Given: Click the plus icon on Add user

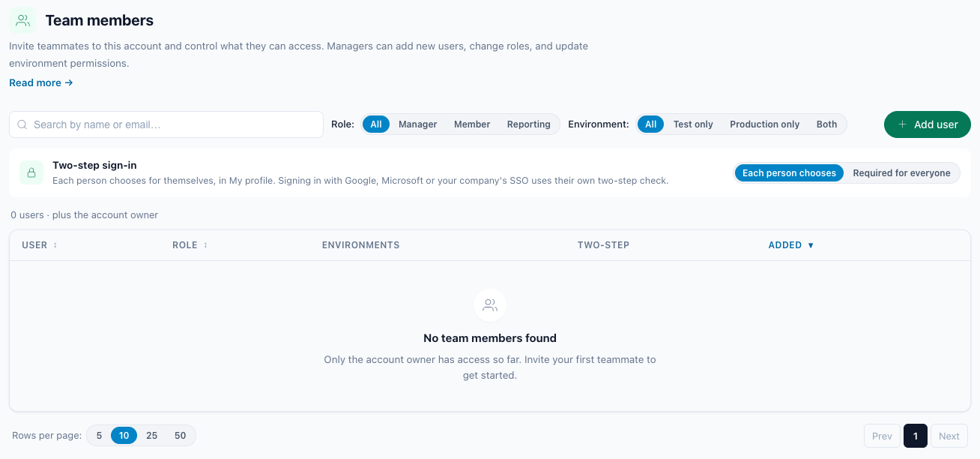Looking at the screenshot, I should tap(902, 124).
